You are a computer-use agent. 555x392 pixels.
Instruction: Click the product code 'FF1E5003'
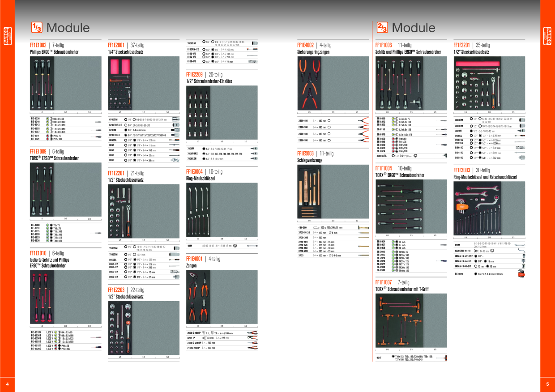pyautogui.click(x=306, y=153)
